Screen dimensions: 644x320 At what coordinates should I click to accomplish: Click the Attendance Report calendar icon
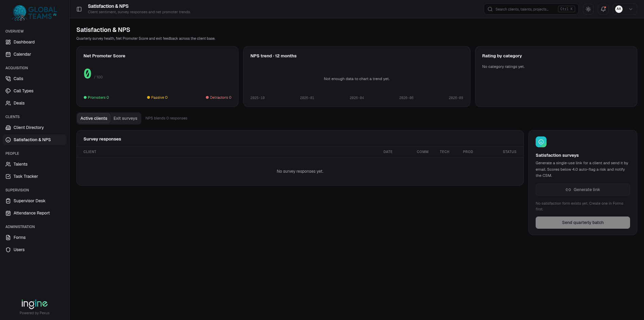(8, 213)
